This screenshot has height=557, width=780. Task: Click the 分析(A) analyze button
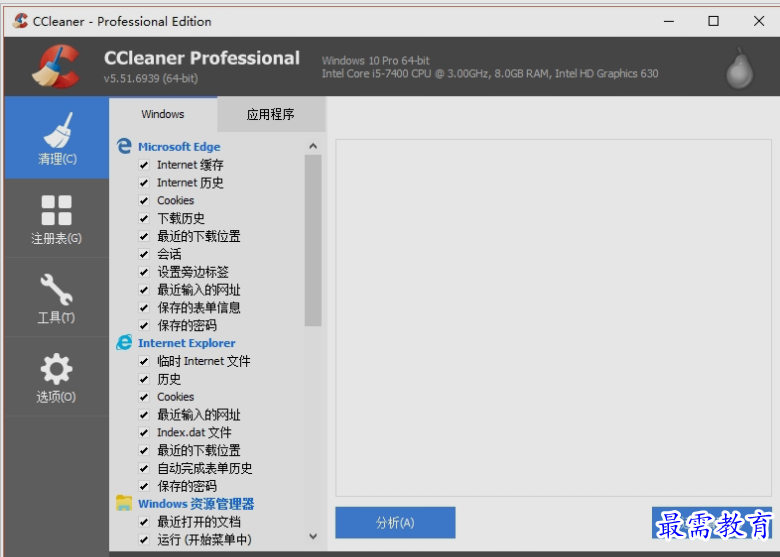(395, 523)
